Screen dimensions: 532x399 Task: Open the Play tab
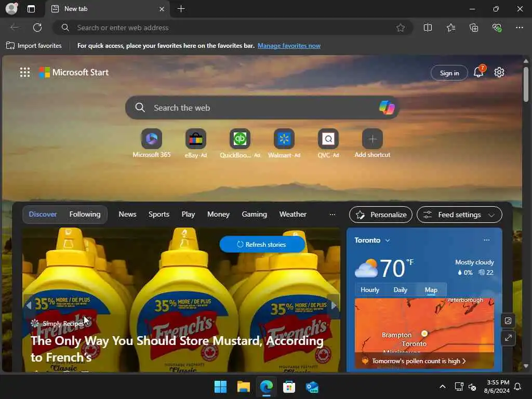[x=188, y=214]
